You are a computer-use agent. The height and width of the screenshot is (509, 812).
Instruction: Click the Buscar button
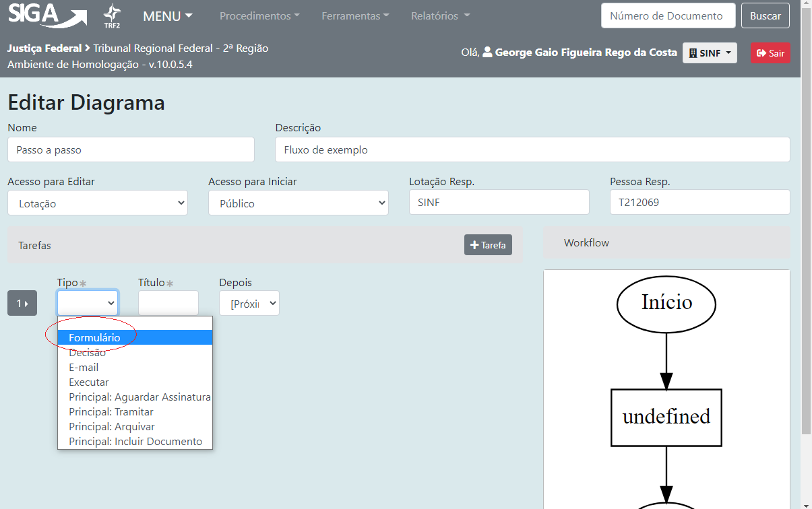point(765,16)
